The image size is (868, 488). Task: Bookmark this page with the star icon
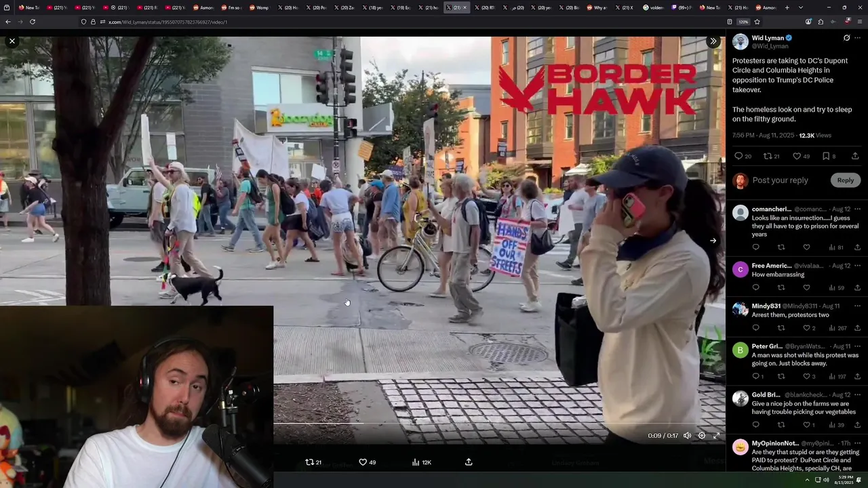[757, 22]
